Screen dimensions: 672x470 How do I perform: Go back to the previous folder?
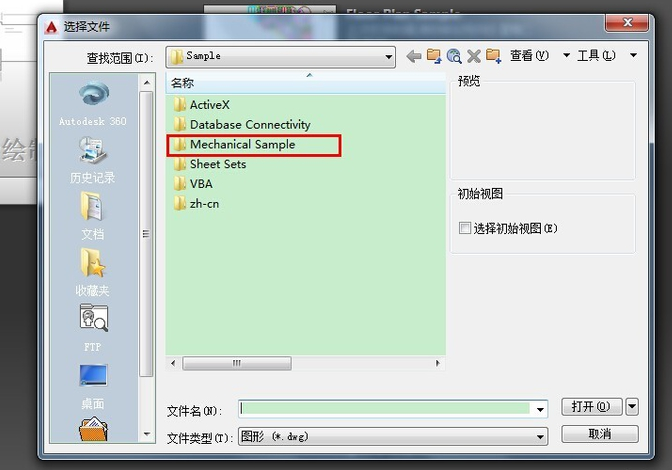tap(414, 56)
